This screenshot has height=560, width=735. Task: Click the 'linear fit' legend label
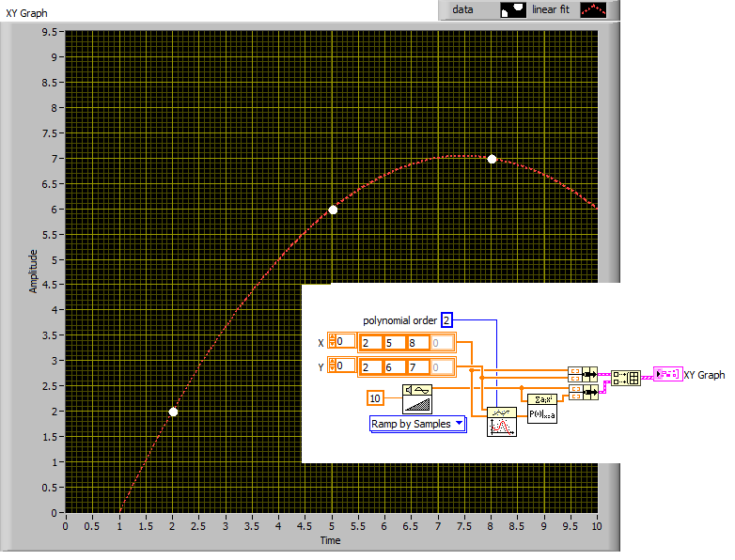coord(551,9)
